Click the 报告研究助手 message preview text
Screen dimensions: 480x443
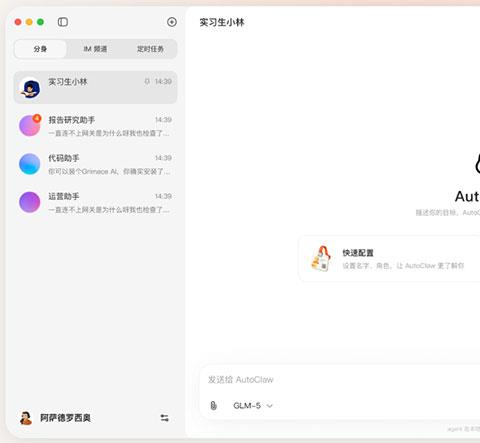tap(109, 133)
